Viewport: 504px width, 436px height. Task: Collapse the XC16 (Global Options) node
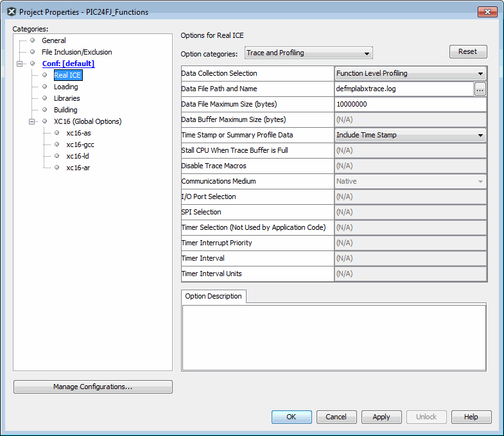[32, 121]
